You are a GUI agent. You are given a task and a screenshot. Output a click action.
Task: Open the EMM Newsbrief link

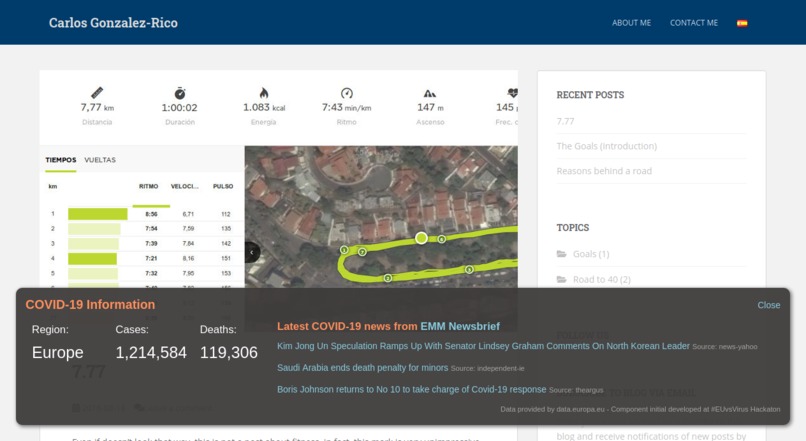460,326
